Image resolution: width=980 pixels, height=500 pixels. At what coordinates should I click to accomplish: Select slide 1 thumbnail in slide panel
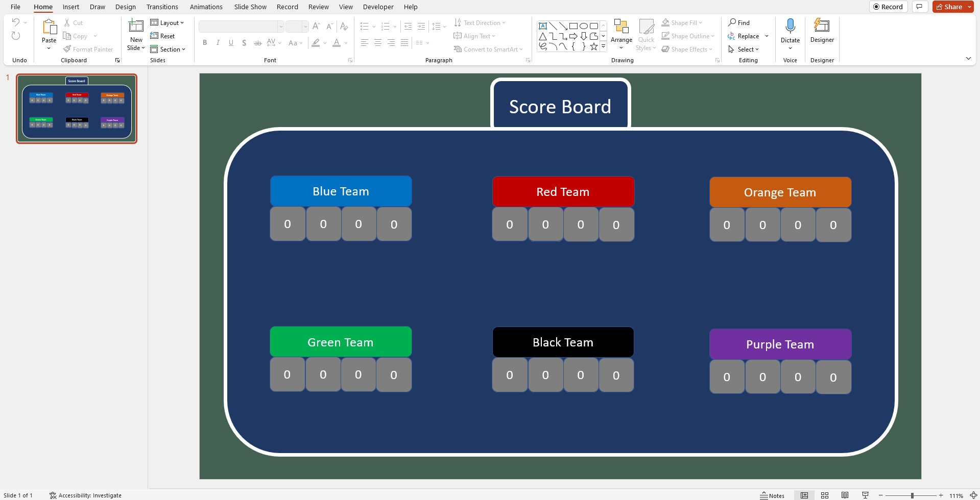(x=77, y=108)
